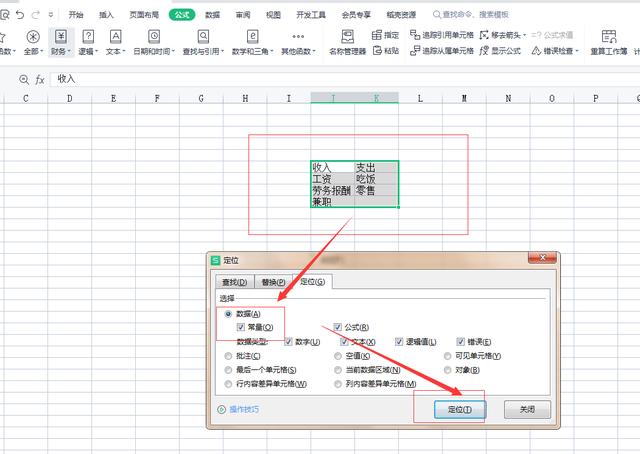Click 错误检查 error checking
Screen dimensions: 640x454
click(555, 51)
